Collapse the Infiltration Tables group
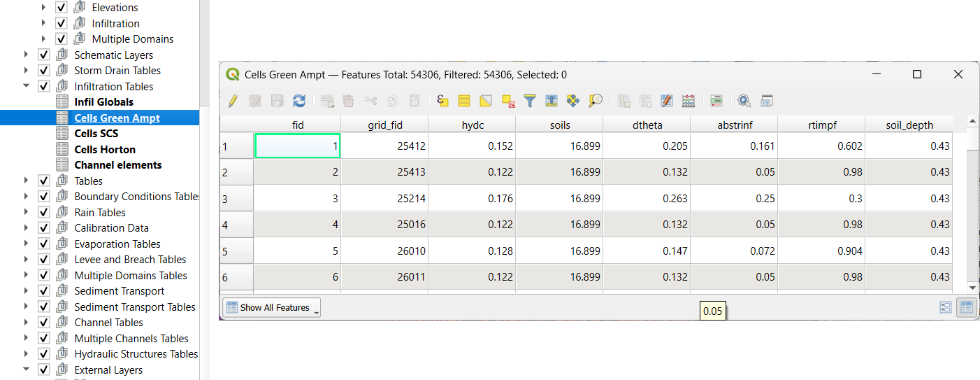The image size is (980, 380). tap(26, 87)
